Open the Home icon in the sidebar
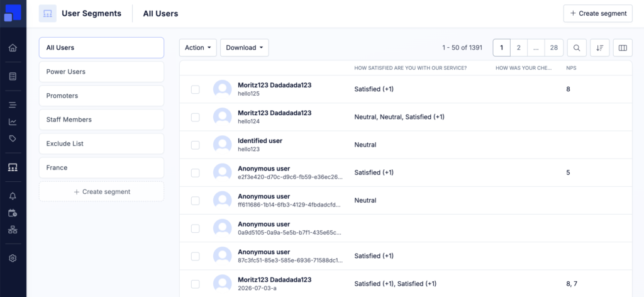Screen dimensions: 644x297 pos(13,48)
